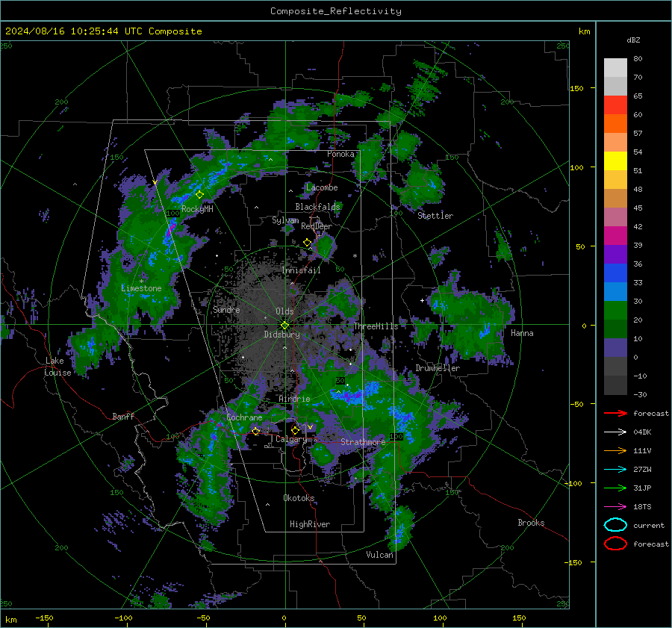Click the Didsbury label on map

[x=281, y=335]
